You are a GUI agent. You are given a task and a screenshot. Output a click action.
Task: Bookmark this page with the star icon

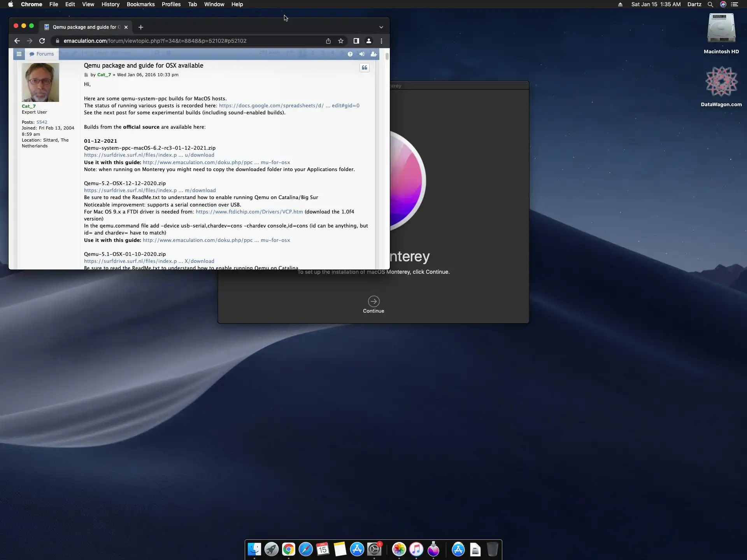[341, 41]
